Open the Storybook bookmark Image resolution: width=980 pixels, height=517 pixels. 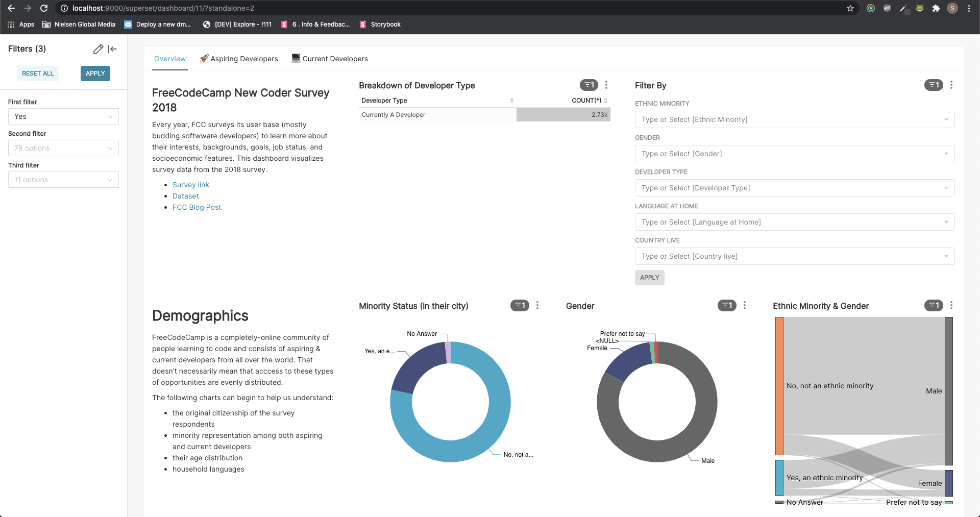380,24
